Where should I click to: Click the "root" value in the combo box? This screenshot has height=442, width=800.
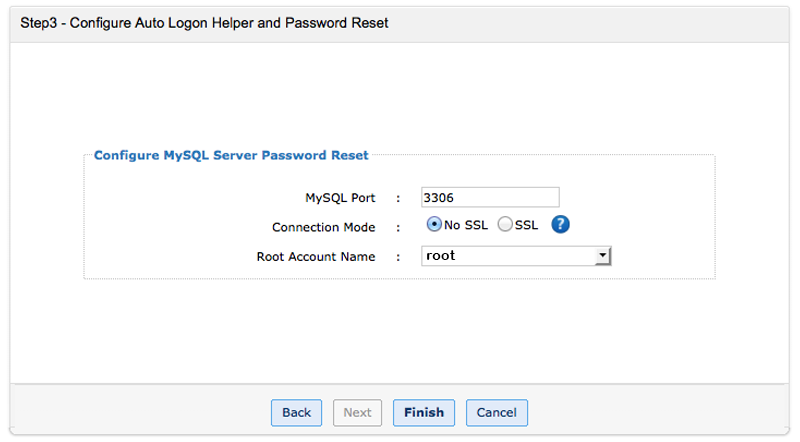click(x=441, y=256)
